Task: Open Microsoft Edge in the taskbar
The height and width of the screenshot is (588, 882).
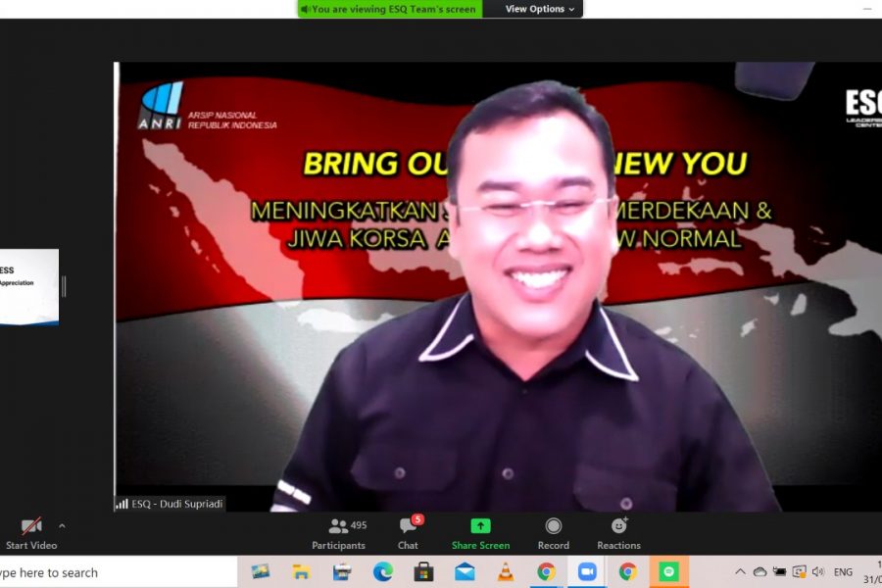Action: (382, 571)
